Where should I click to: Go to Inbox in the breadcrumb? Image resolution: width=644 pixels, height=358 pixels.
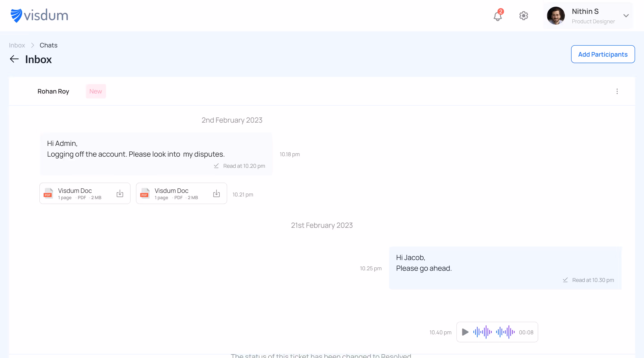(17, 45)
